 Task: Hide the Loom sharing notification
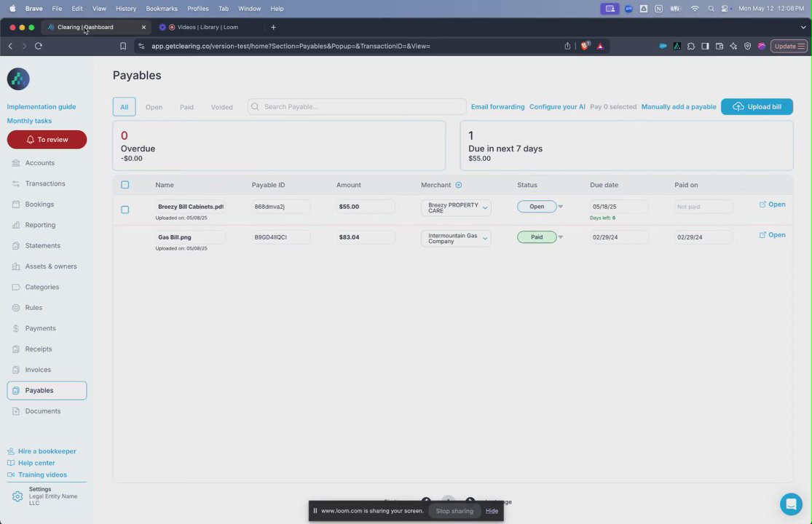click(492, 511)
